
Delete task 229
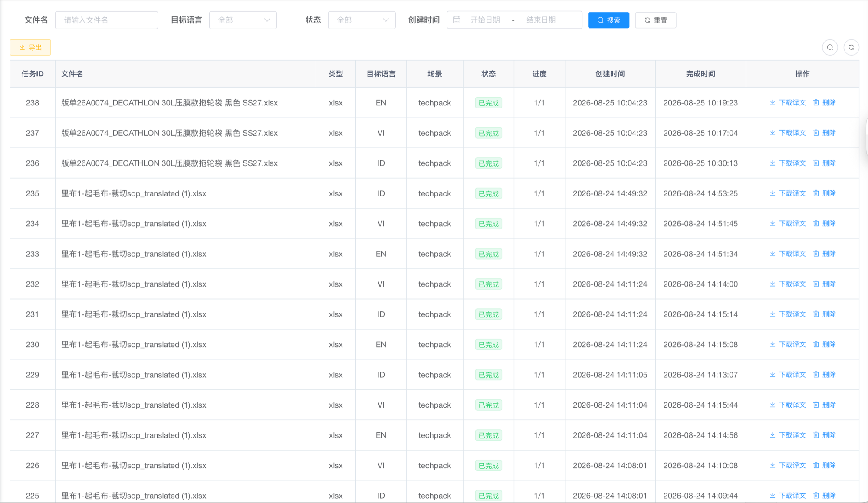click(824, 375)
